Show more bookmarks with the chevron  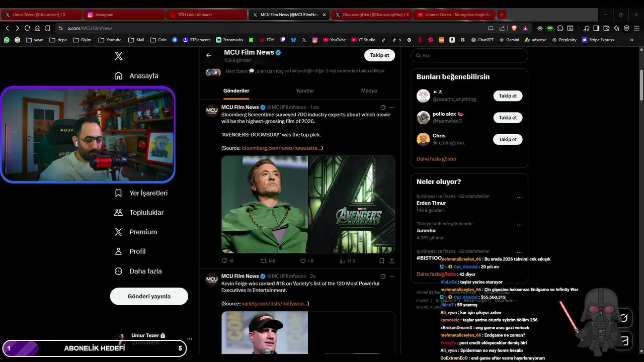[632, 40]
